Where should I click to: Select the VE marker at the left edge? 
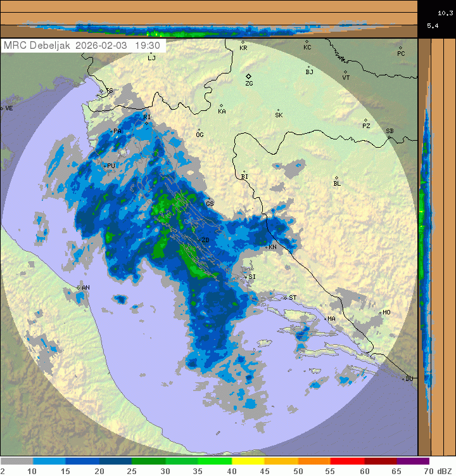pos(3,108)
